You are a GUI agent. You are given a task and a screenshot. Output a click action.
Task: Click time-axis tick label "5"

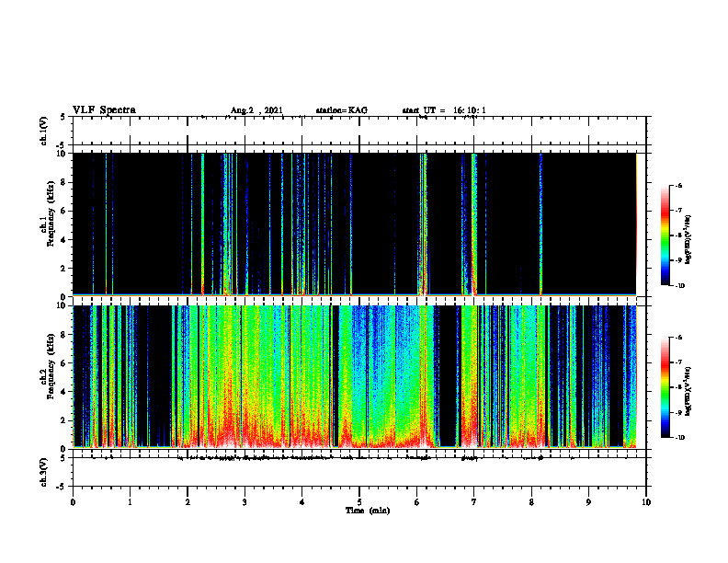pyautogui.click(x=359, y=502)
